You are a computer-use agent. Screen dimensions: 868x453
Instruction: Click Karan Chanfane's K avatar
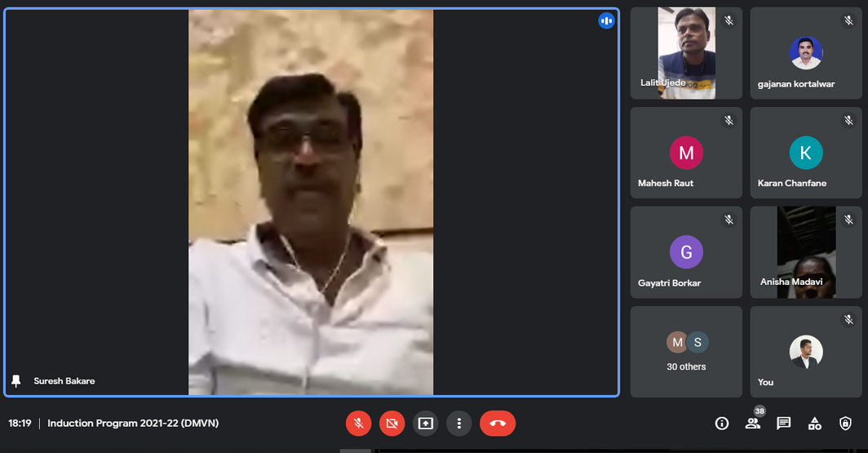tap(806, 153)
